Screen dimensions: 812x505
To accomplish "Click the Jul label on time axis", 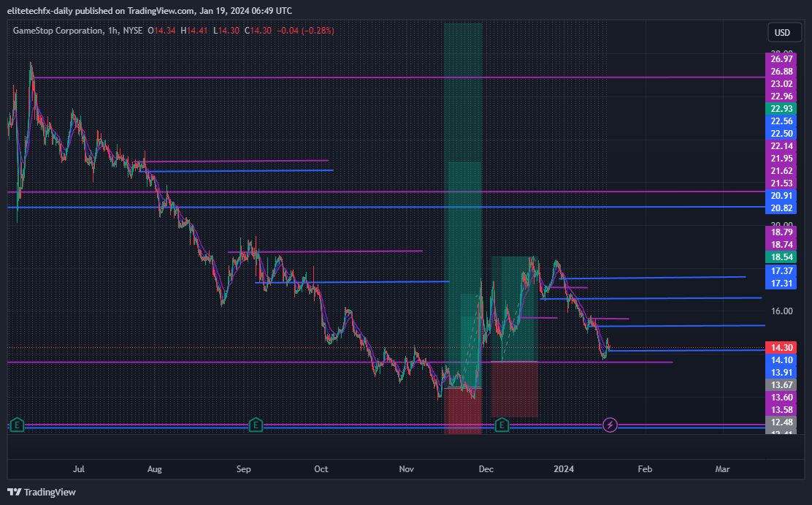I will [x=79, y=469].
